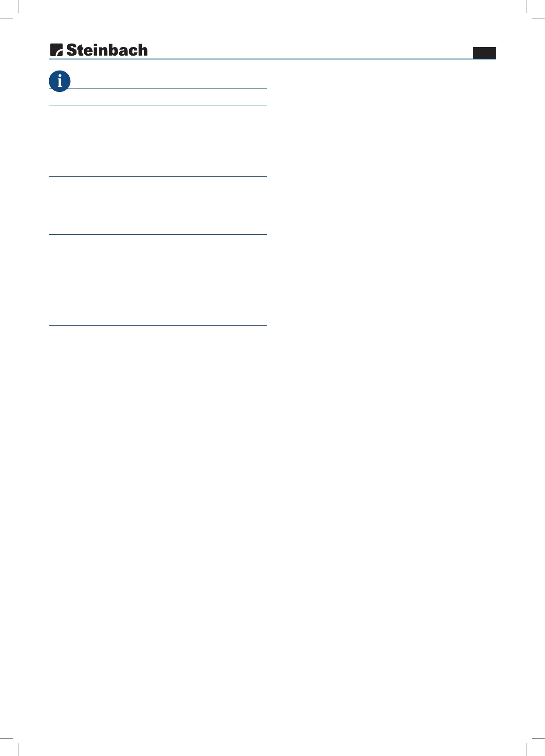Screen dimensions: 545x756
Task: Click the blank box between second and third separator lines
Action: [x=158, y=141]
